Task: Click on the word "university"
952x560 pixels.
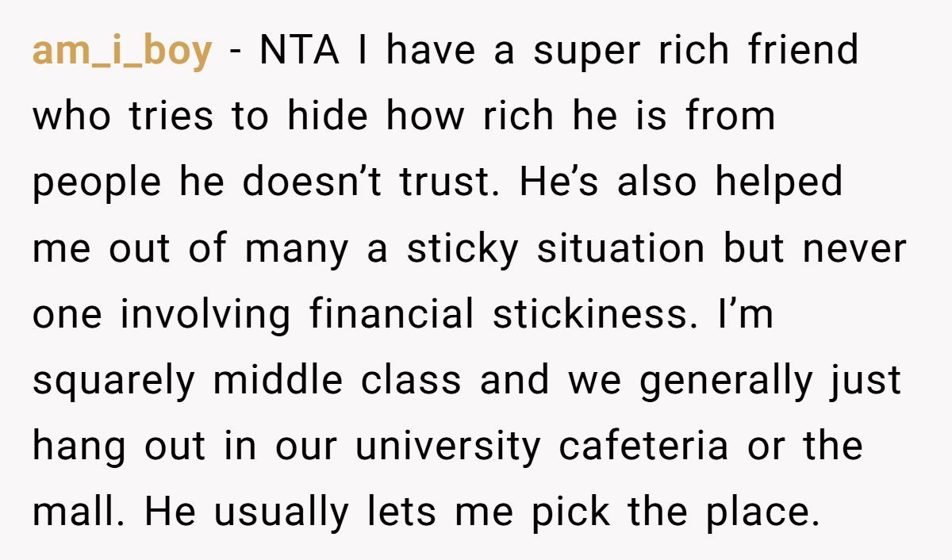Action: click(447, 447)
